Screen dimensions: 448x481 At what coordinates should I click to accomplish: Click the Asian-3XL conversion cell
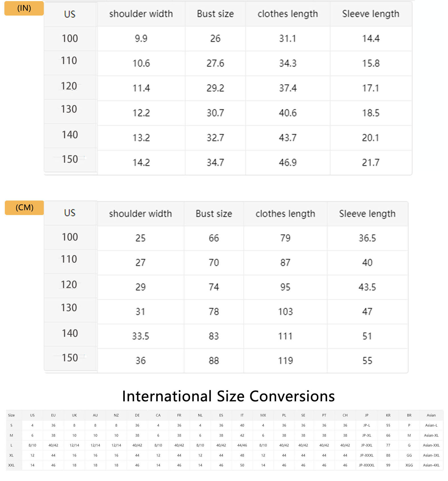[431, 455]
